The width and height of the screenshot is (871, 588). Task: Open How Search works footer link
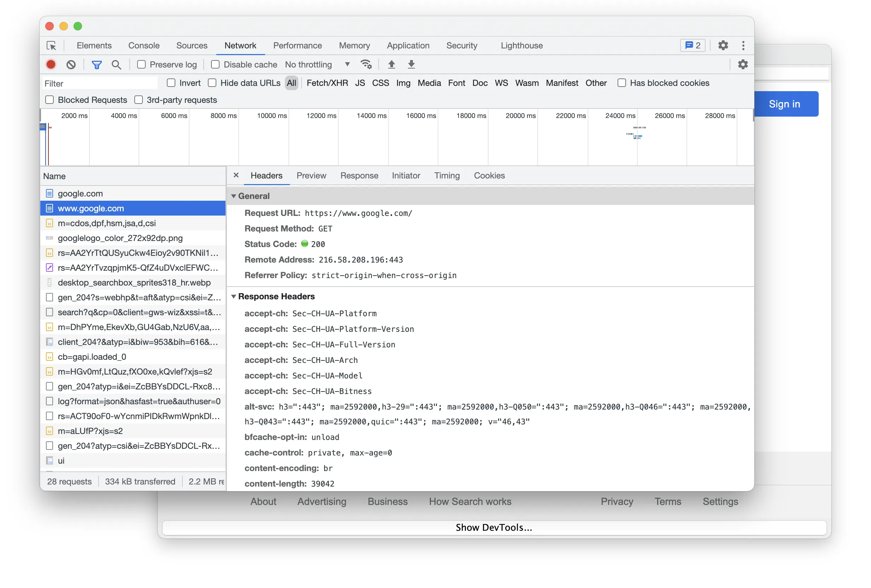click(x=470, y=501)
